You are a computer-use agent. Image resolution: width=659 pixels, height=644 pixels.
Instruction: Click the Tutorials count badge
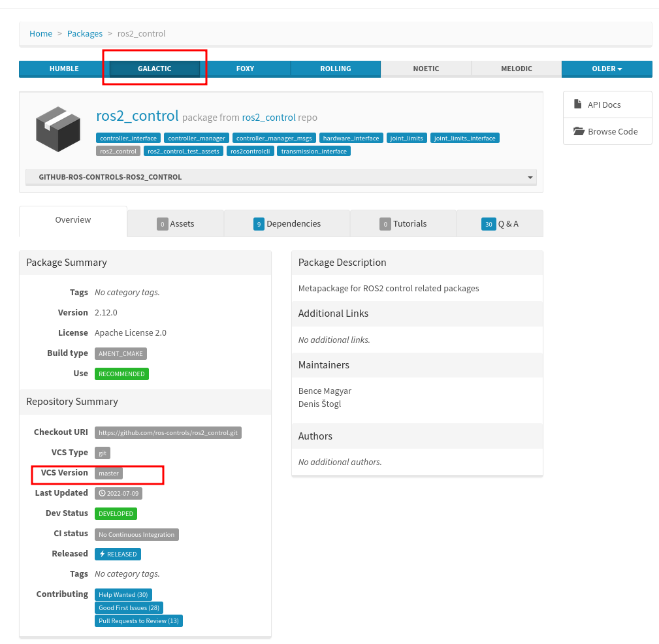tap(385, 224)
